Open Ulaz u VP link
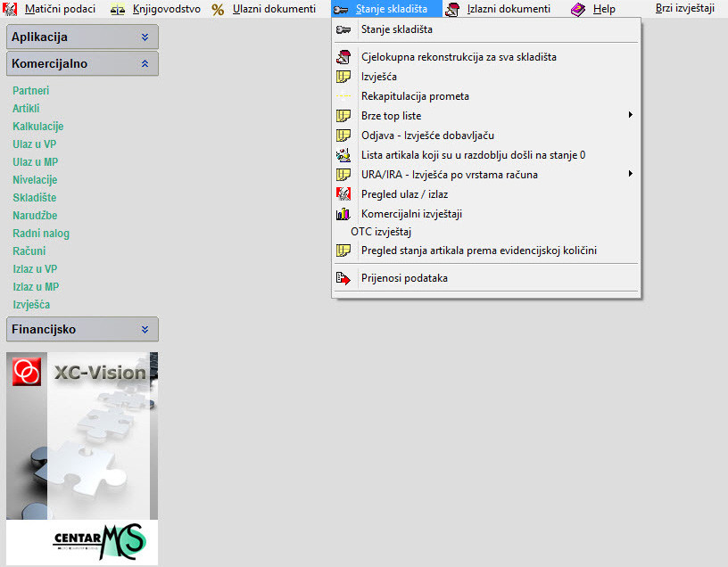Viewport: 728px width, 567px height. 35,144
